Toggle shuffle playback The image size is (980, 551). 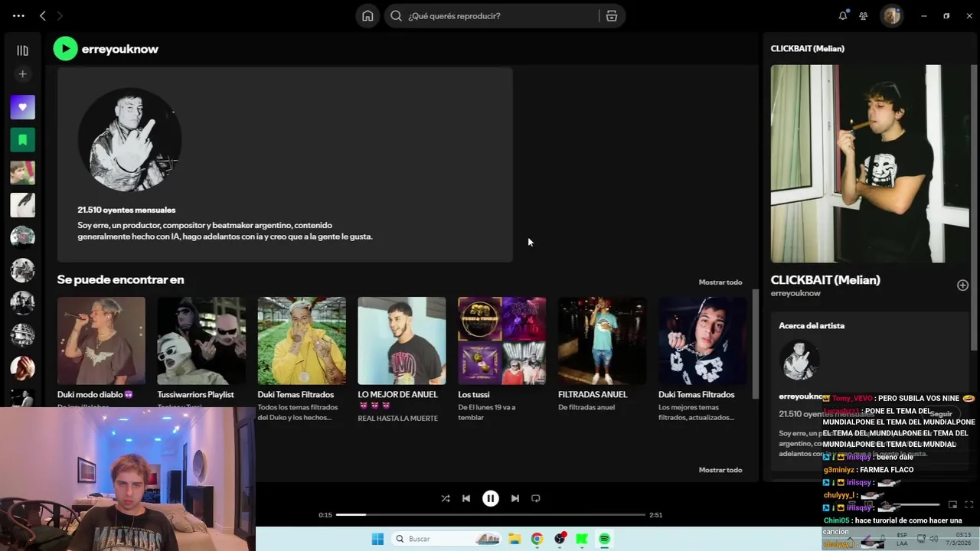(x=446, y=498)
